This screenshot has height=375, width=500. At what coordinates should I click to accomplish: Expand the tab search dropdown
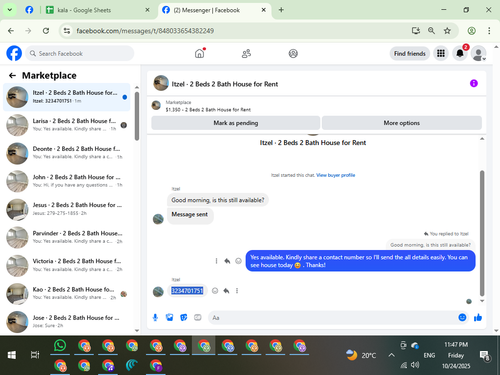pyautogui.click(x=10, y=10)
